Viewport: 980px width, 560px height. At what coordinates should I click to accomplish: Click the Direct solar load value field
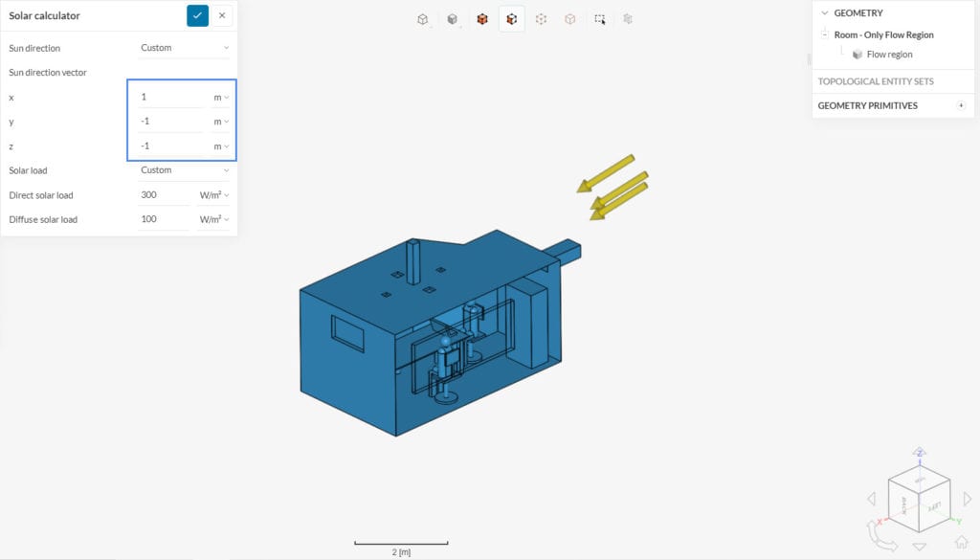click(x=164, y=195)
